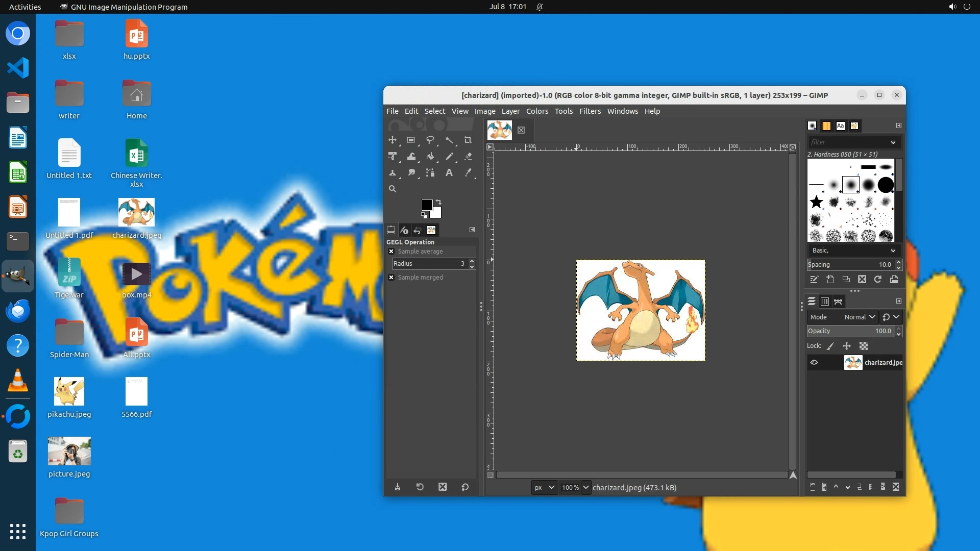Click the swap foreground/background colors arrow
The height and width of the screenshot is (551, 980).
pos(438,202)
